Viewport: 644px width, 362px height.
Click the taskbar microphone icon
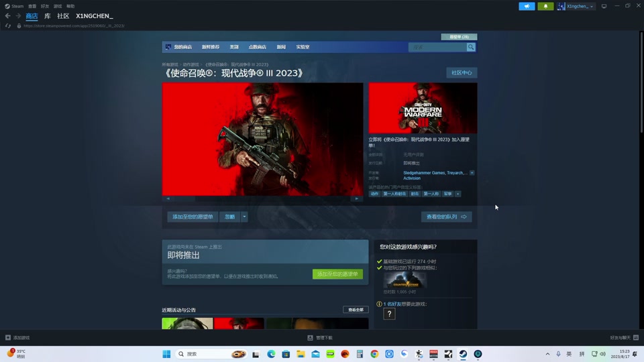[558, 354]
